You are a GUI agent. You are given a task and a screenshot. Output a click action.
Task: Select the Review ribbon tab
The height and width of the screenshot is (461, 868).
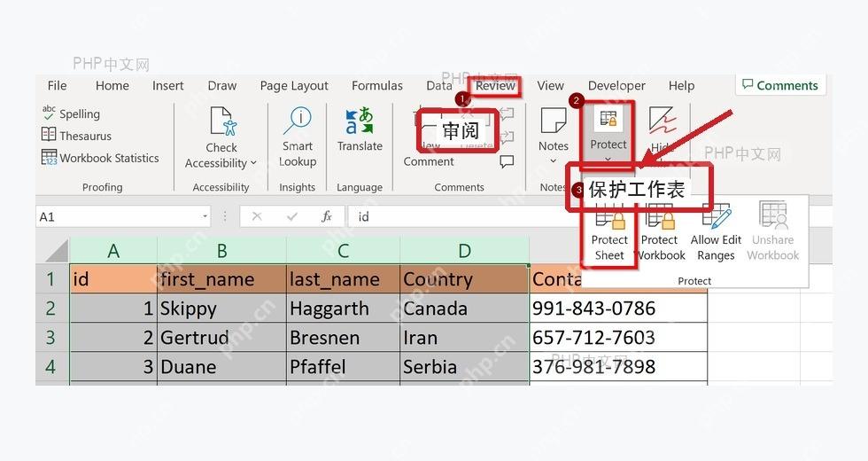[x=495, y=86]
